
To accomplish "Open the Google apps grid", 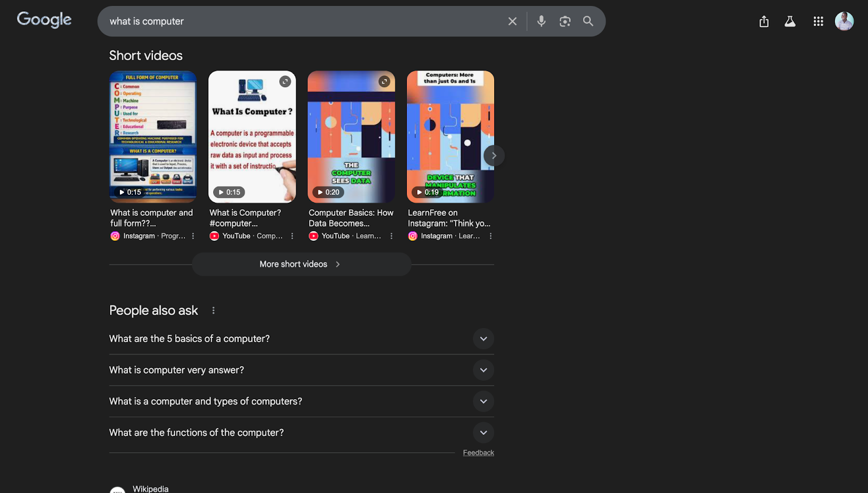I will pos(818,21).
